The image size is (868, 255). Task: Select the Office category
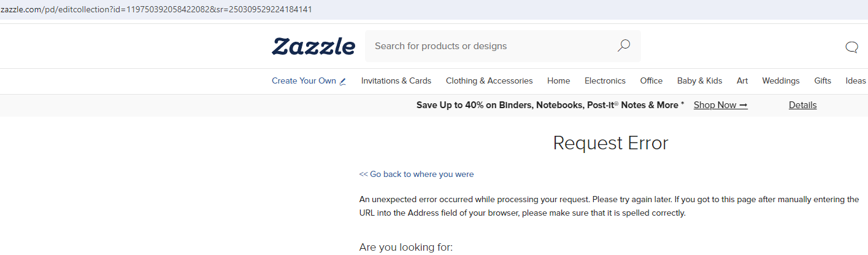click(x=651, y=80)
